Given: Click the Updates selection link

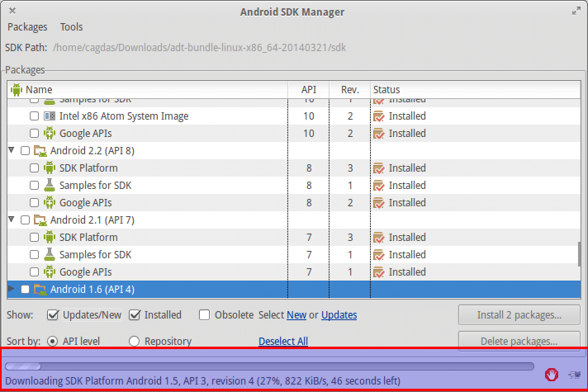Looking at the screenshot, I should click(x=339, y=315).
